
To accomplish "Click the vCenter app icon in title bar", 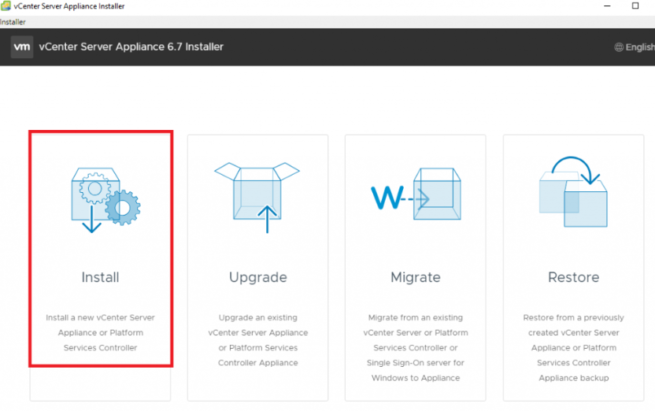I will tap(5, 6).
